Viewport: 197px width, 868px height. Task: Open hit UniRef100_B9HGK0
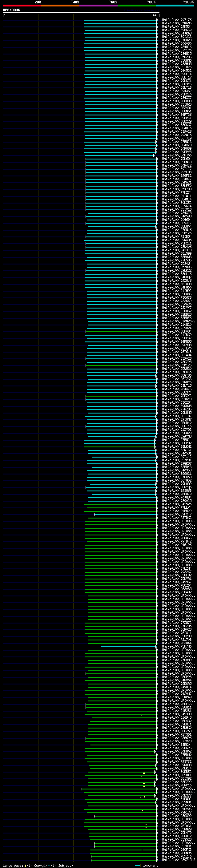click(177, 30)
